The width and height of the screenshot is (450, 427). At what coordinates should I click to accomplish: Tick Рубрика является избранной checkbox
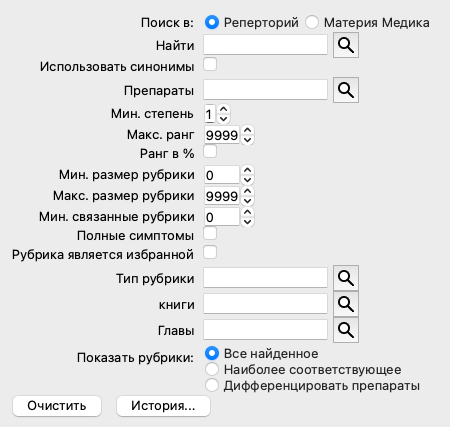(x=210, y=252)
